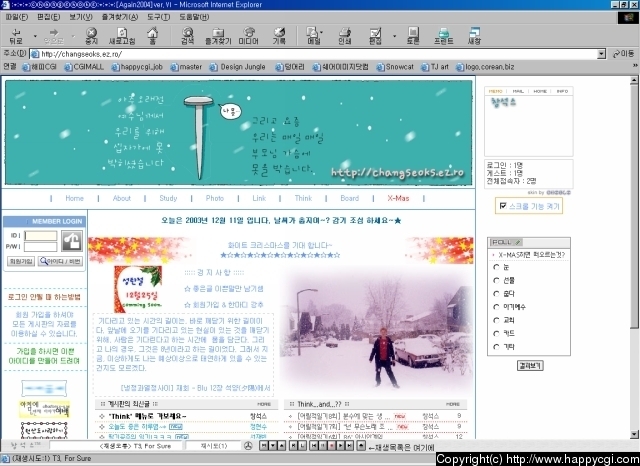Select the 눈 poll option
This screenshot has width=640, height=466.
coord(496,267)
